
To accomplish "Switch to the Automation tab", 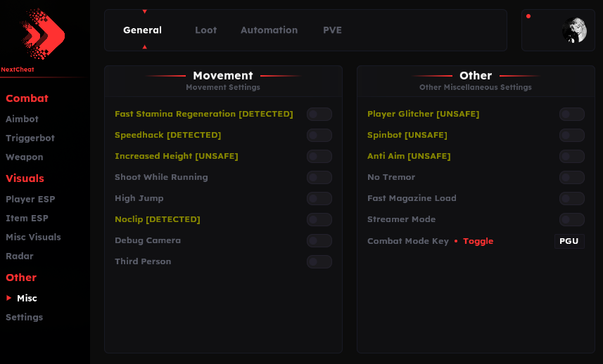I will tap(269, 30).
